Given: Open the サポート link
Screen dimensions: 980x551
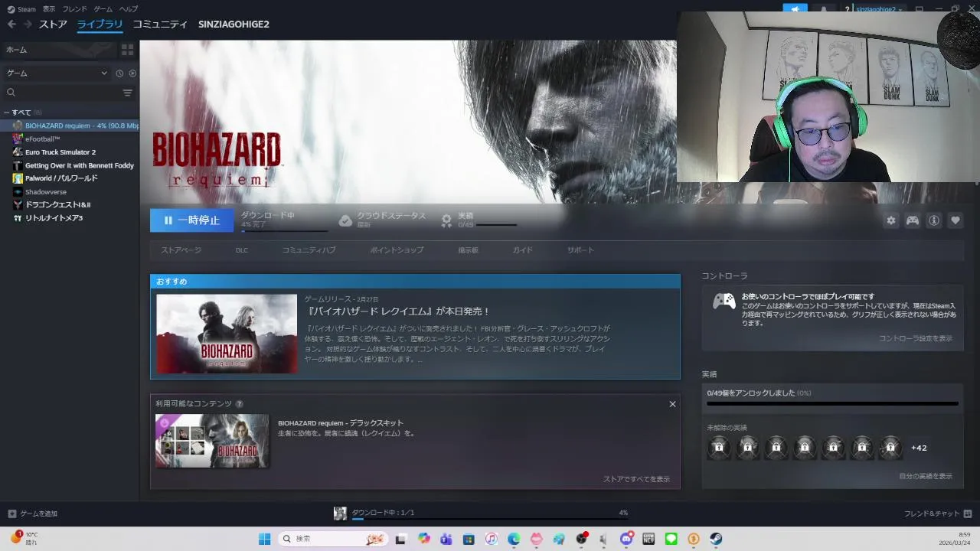Looking at the screenshot, I should (580, 250).
